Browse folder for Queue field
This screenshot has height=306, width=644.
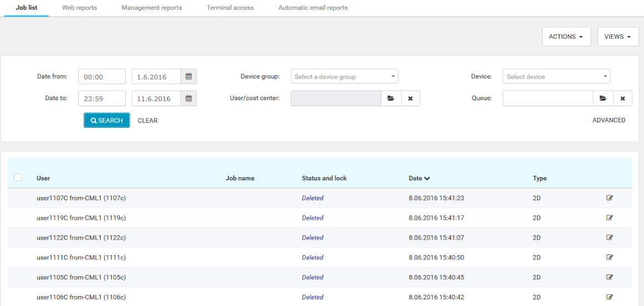(603, 98)
